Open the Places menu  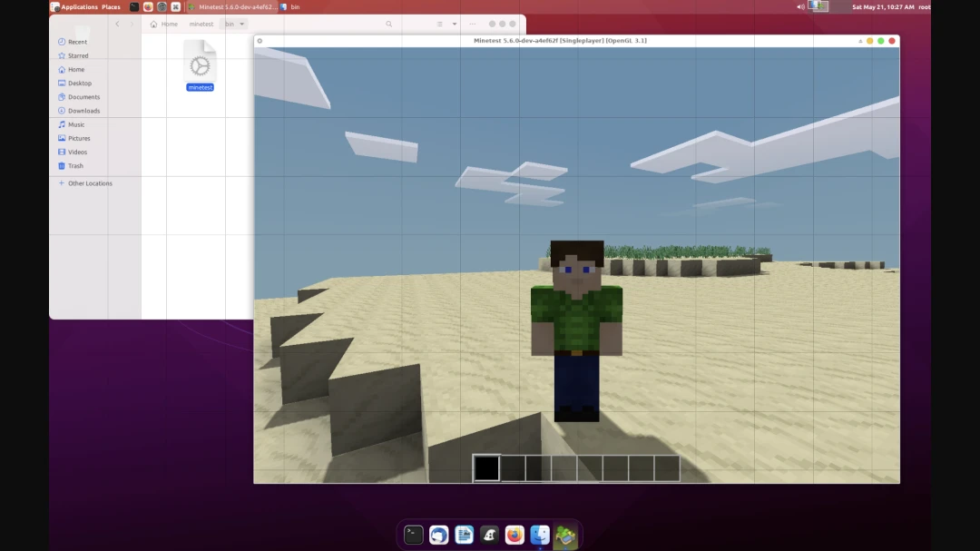point(111,6)
